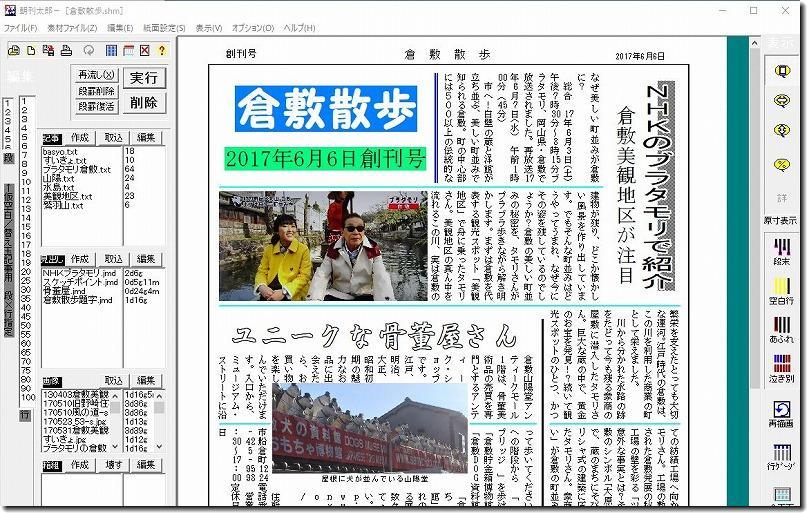Click 取込 in the 記事 articles section

(114, 137)
